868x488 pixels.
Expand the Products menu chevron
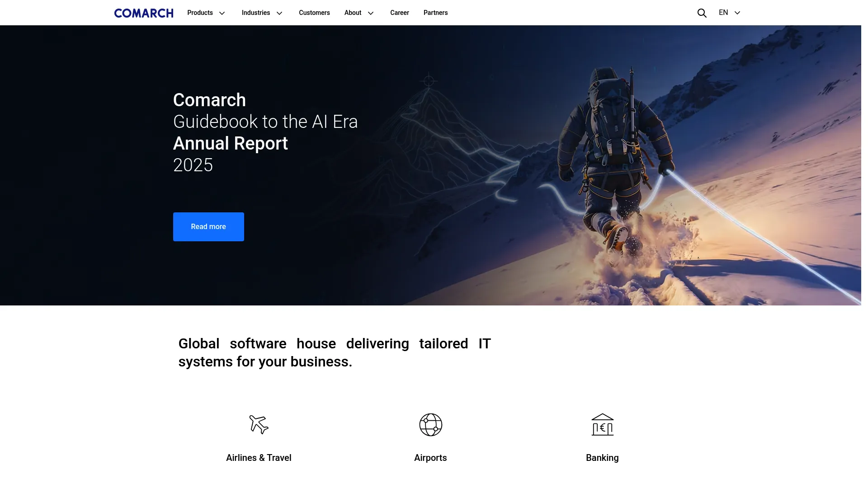click(x=222, y=13)
